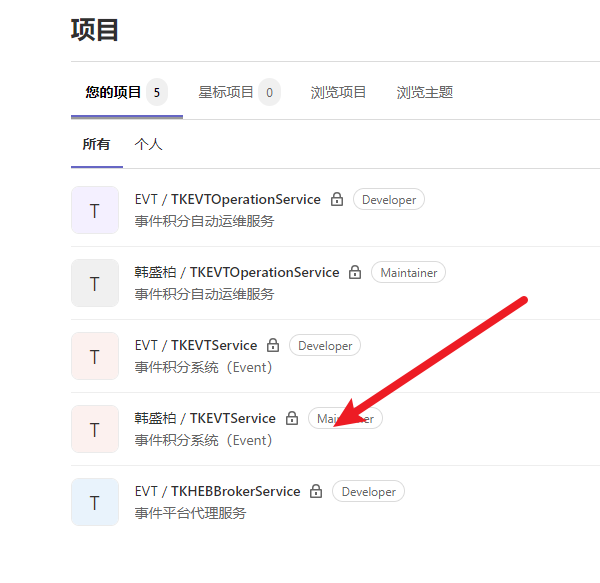Open the EVT / TKEVTOperationService project
This screenshot has width=600, height=583.
(x=228, y=200)
